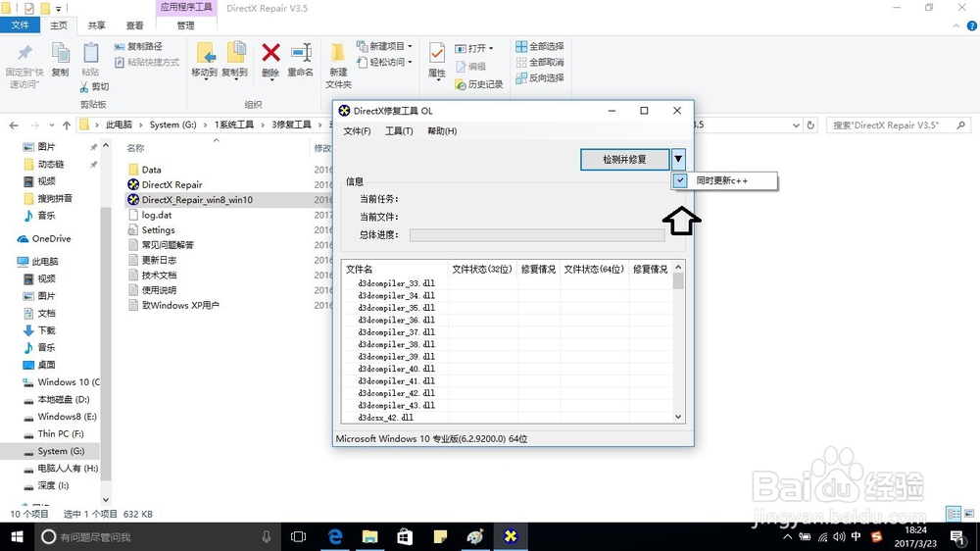Click the New folder ribbon icon

[337, 54]
